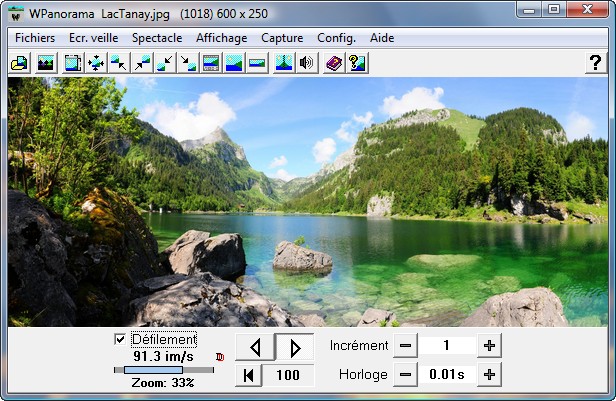616x401 pixels.
Task: Click the four-arrows center icon in toolbar
Action: 96,63
